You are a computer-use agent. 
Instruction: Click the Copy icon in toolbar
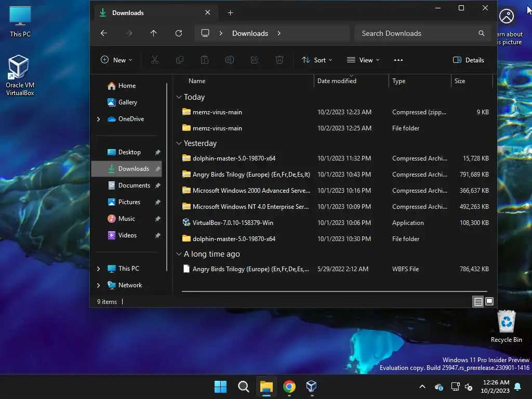179,60
